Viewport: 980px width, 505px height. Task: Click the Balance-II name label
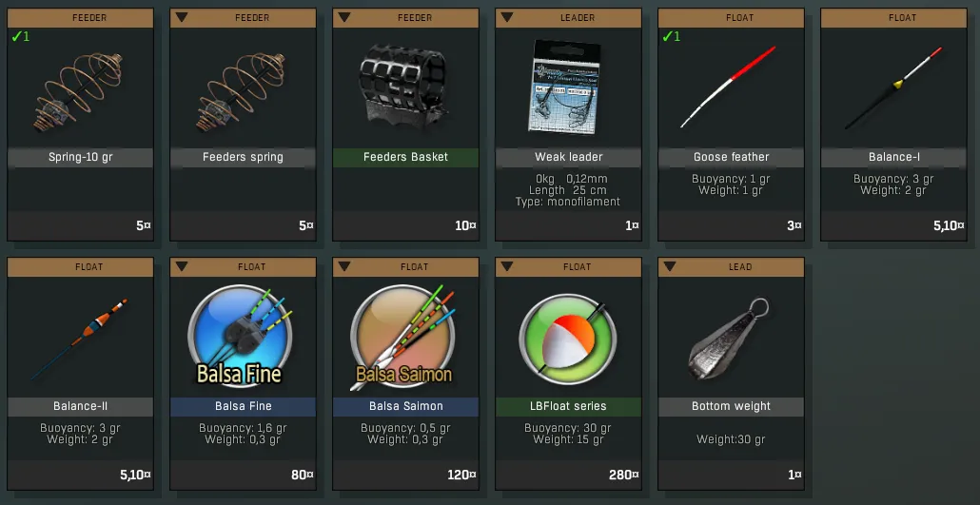pyautogui.click(x=80, y=406)
